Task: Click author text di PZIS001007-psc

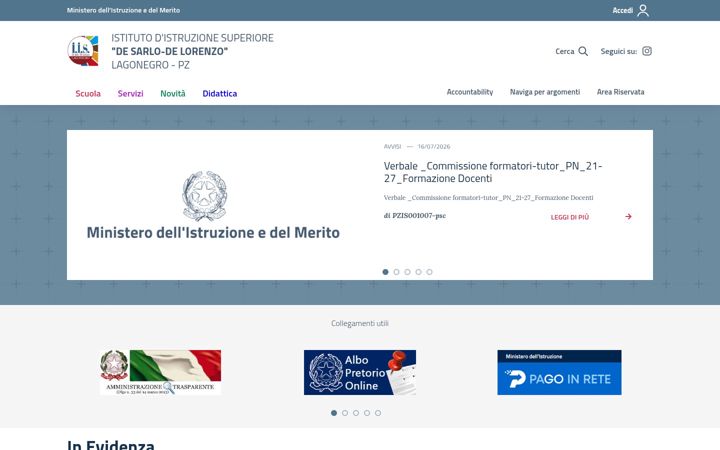Action: 415,215
